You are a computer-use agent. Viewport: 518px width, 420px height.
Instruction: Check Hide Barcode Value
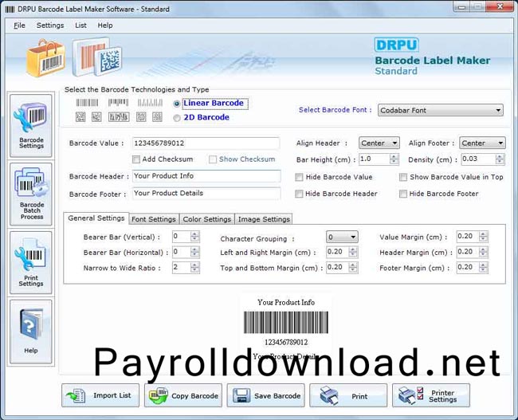[299, 177]
